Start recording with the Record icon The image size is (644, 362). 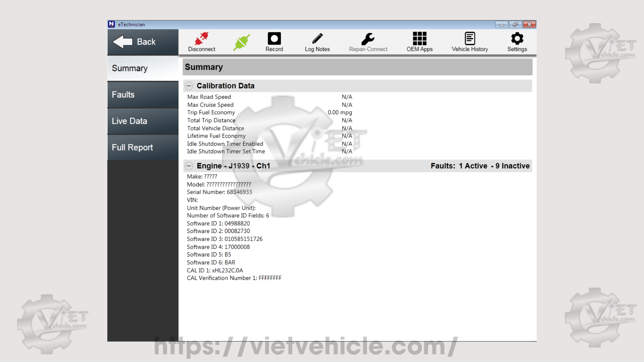(274, 39)
